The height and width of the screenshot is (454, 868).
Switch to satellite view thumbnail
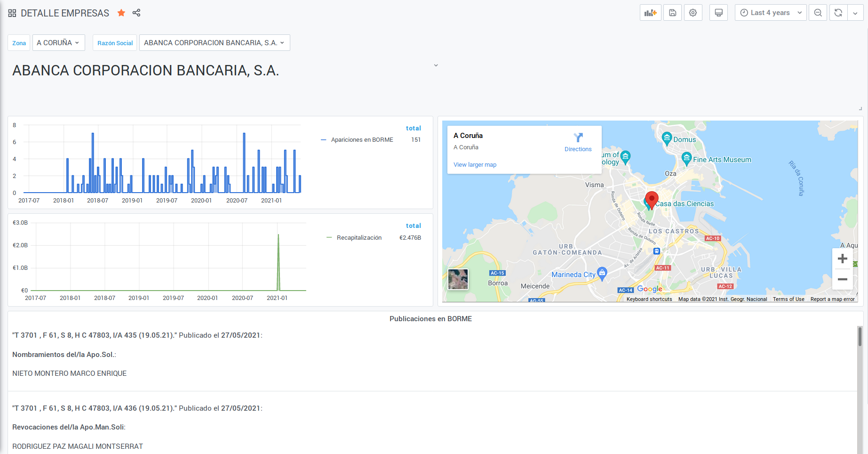[x=458, y=279]
